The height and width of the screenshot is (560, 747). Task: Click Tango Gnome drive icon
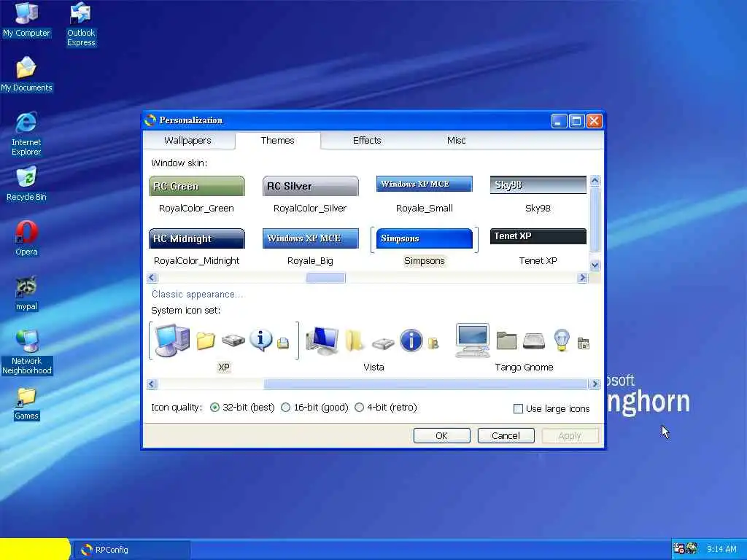coord(533,341)
